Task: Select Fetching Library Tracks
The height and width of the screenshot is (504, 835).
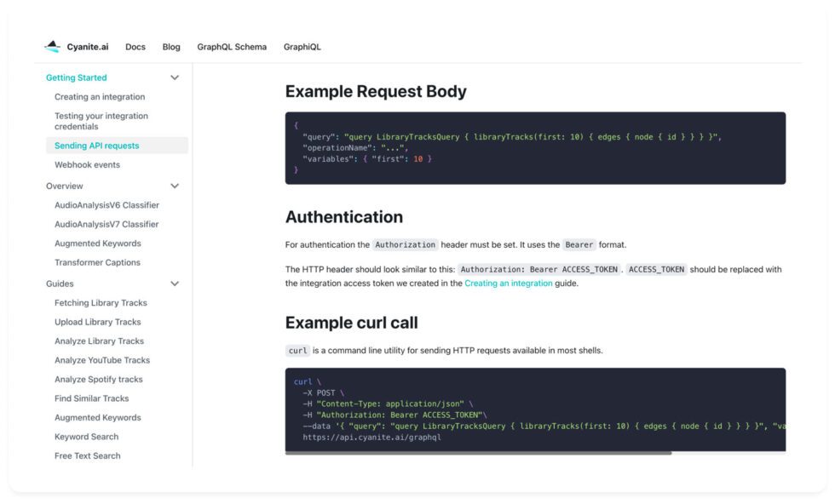Action: 100,302
